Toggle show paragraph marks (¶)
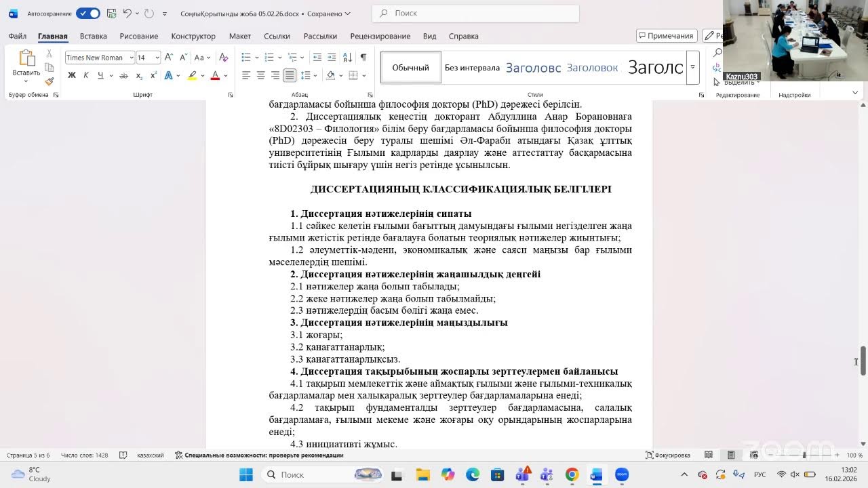The width and height of the screenshot is (868, 488). coord(363,58)
